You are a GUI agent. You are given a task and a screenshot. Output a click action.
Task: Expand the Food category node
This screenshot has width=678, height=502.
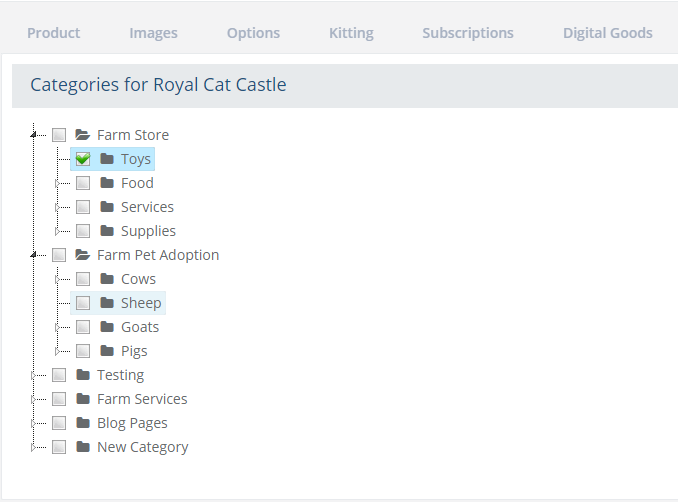point(58,183)
